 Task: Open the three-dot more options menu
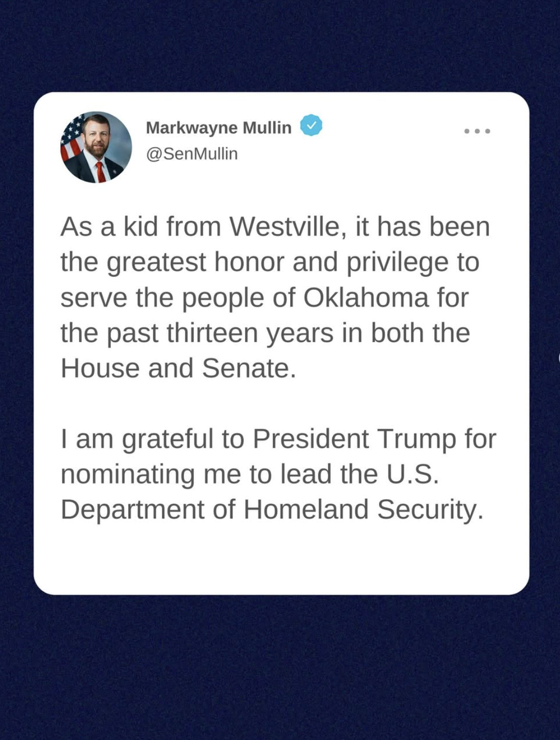[x=477, y=131]
